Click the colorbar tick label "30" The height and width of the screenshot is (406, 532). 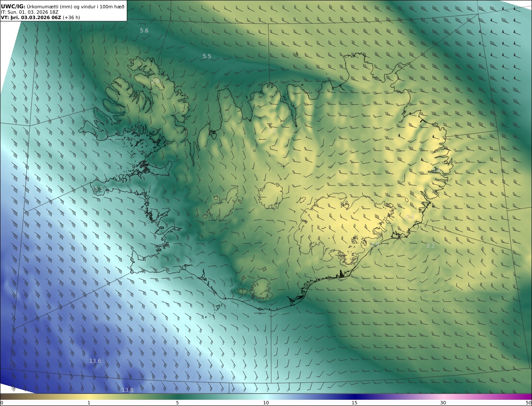coord(443,403)
